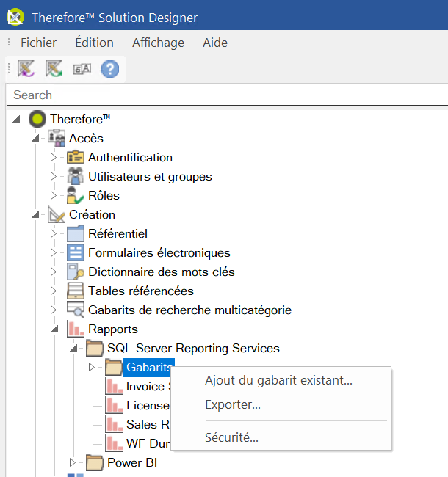448x477 pixels.
Task: Click the License report chart icon
Action: [x=114, y=406]
